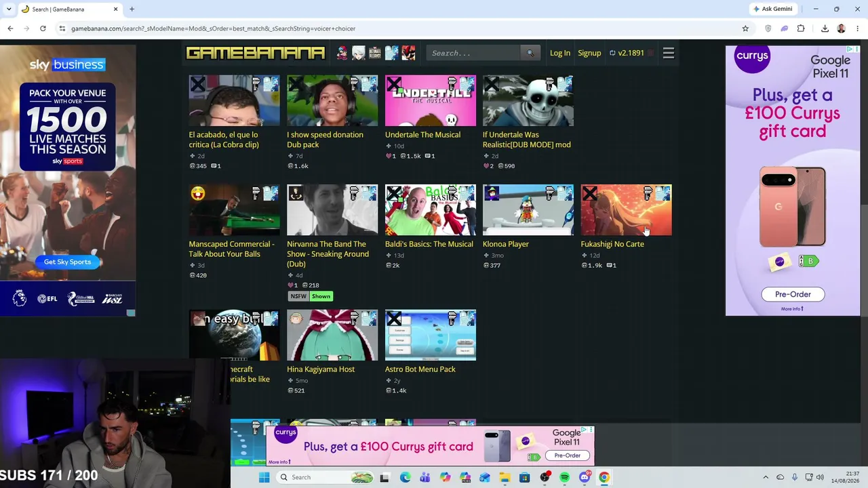The width and height of the screenshot is (868, 488).
Task: Open El acabado, el que lo critica mod link
Action: [224, 140]
